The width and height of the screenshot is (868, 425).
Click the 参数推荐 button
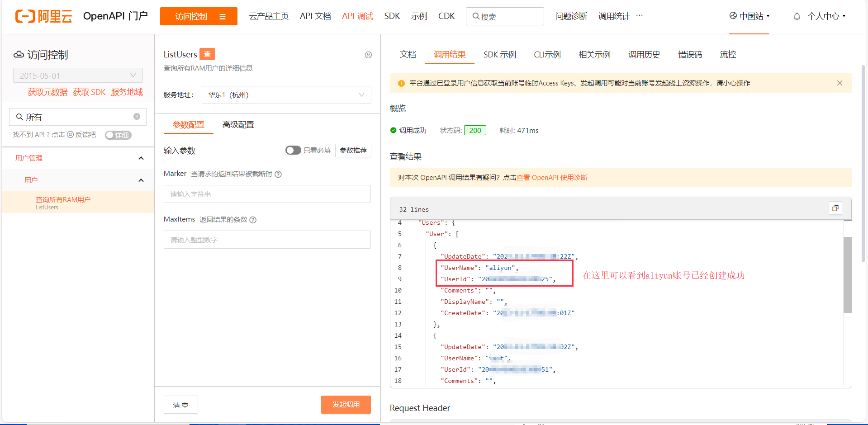(x=353, y=151)
